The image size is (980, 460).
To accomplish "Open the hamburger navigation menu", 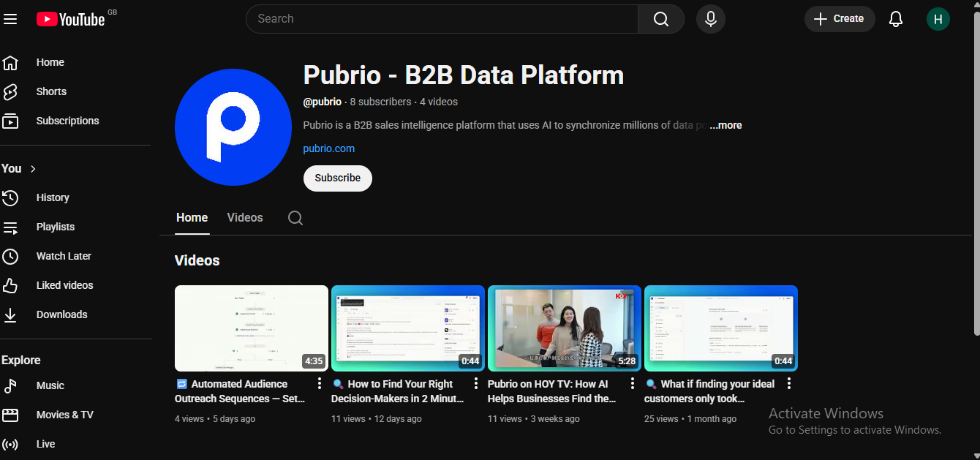I will 11,19.
